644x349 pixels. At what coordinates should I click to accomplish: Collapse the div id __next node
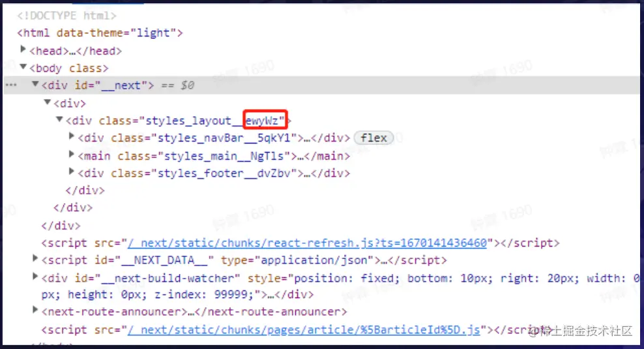(35, 84)
